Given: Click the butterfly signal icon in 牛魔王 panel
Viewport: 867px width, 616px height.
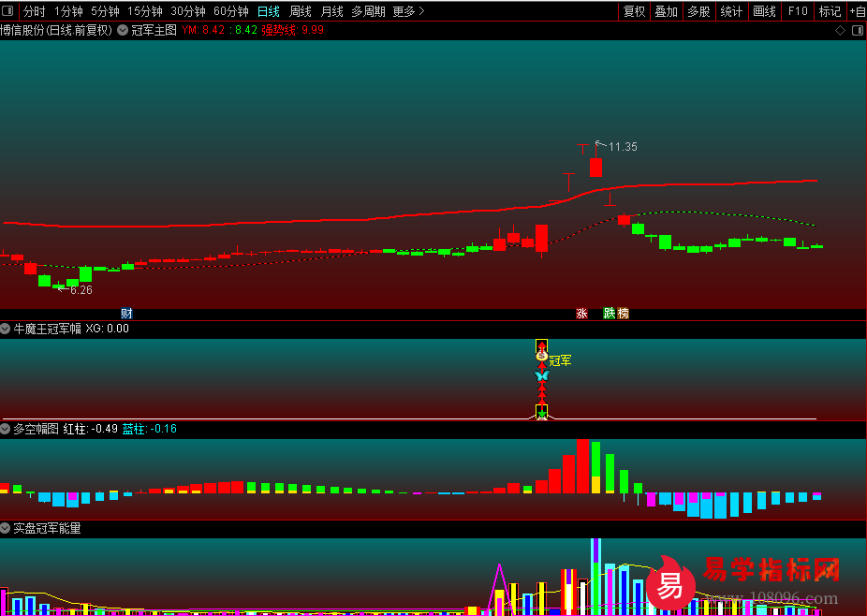Looking at the screenshot, I should tap(542, 376).
